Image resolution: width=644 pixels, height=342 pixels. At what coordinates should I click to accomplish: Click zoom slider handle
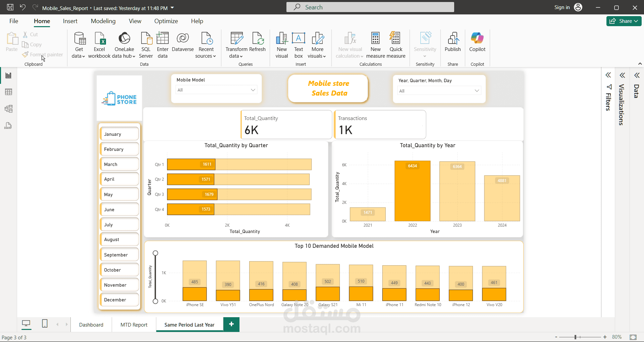tap(575, 337)
